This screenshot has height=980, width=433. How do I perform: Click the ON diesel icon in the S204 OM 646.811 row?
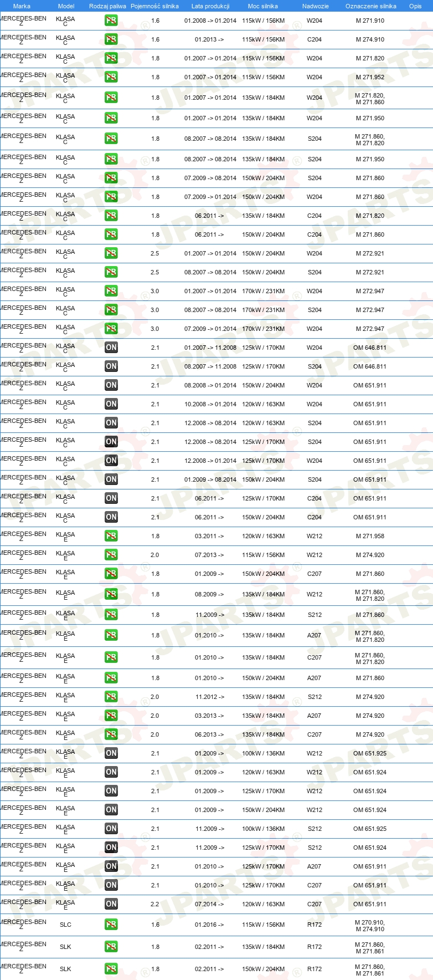(111, 366)
